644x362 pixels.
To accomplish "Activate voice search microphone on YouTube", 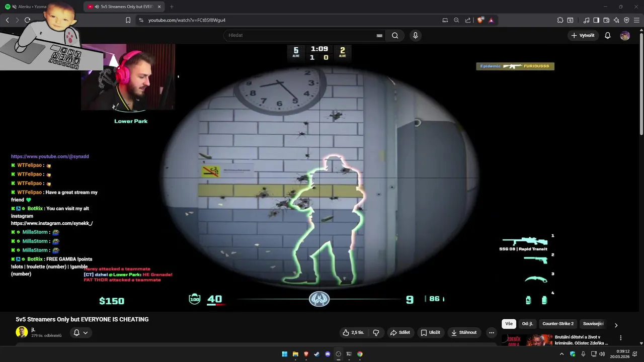I will pyautogui.click(x=415, y=35).
